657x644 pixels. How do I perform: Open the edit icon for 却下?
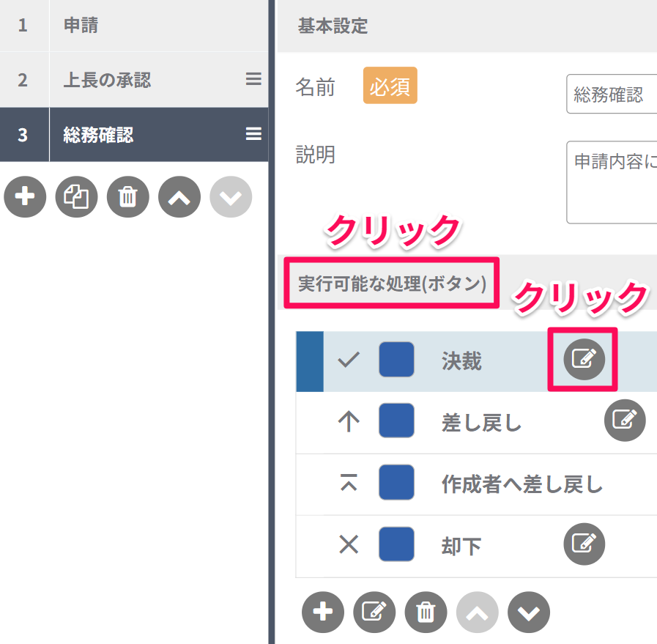point(584,544)
